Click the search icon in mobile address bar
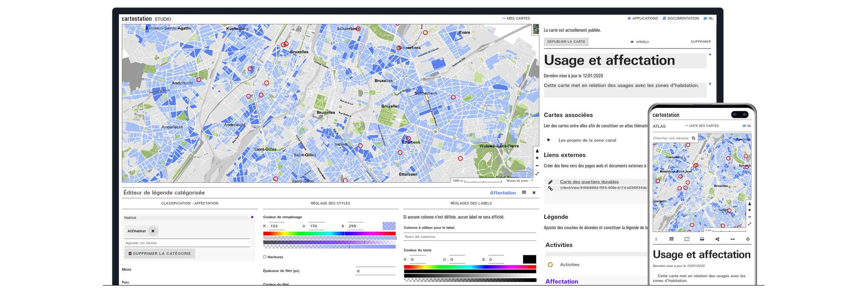Screen dimensions: 868x289 tap(694, 138)
